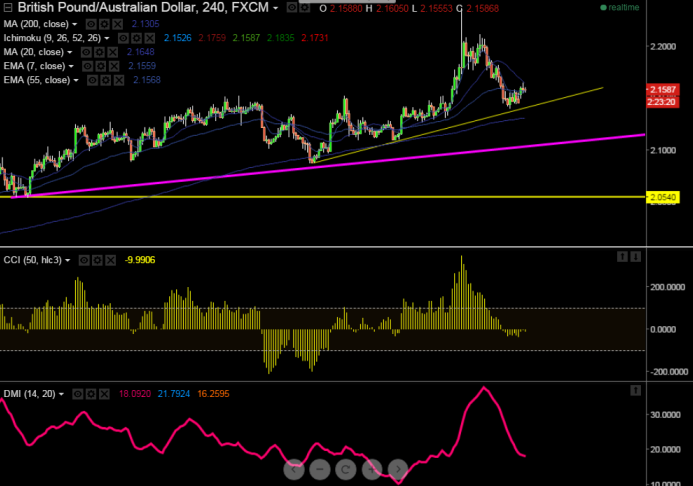Remove the EMA (7, close) indicator

tap(114, 66)
